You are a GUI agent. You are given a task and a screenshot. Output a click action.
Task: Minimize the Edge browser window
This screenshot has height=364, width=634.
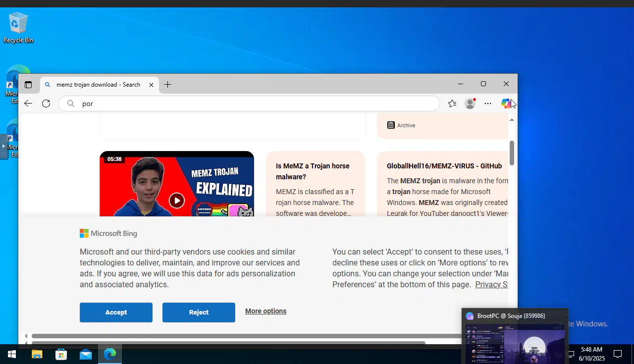tap(461, 84)
